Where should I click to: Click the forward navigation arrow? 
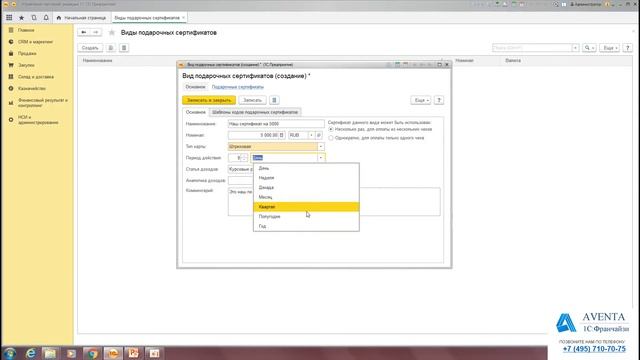pos(96,32)
